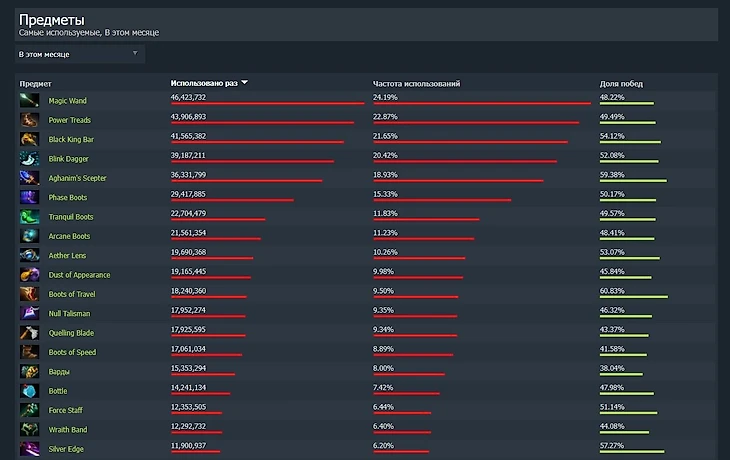Image resolution: width=730 pixels, height=460 pixels.
Task: Open the Boots of Speed item link
Action: pyautogui.click(x=72, y=352)
